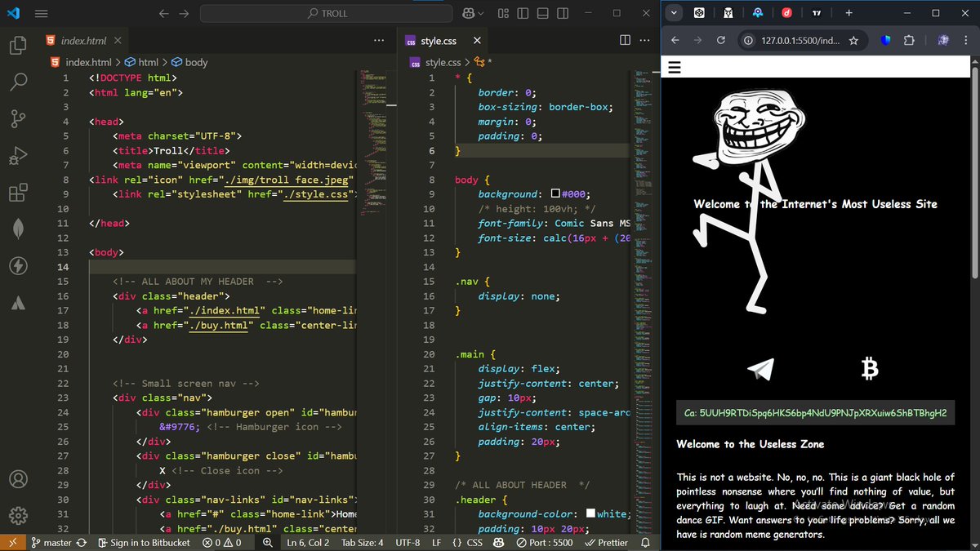Change the LF end of line sequence
This screenshot has width=980, height=551.
pyautogui.click(x=436, y=542)
